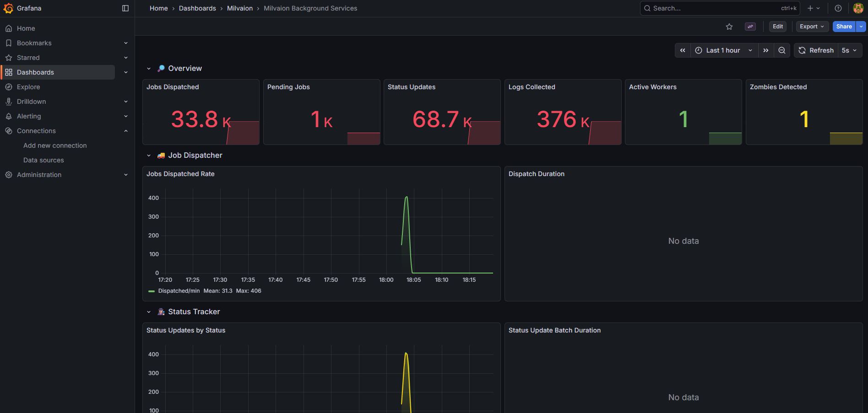Open Help via question mark icon

pos(838,8)
